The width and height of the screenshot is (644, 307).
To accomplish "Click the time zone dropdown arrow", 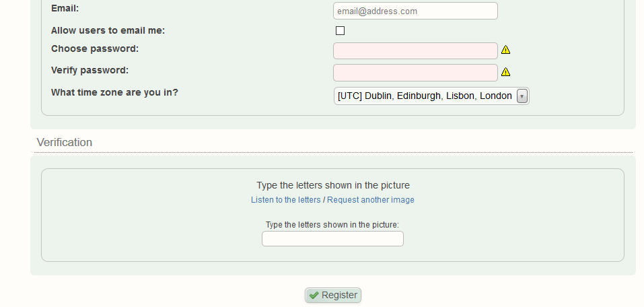I will tap(522, 96).
